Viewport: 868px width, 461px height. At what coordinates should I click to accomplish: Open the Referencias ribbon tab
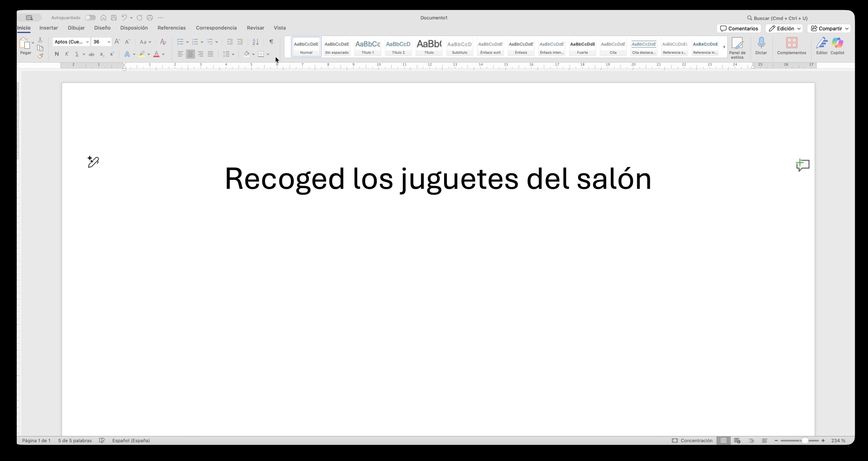click(x=171, y=28)
